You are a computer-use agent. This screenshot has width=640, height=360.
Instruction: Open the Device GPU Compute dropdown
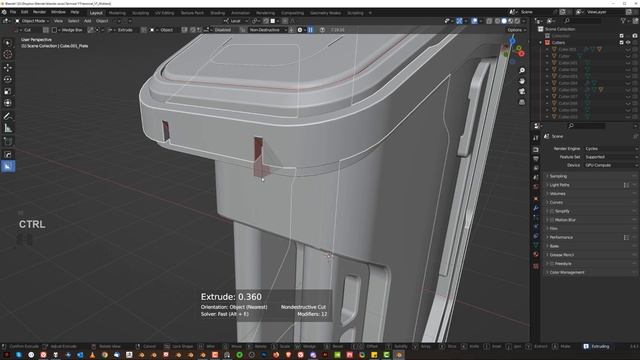[610, 165]
